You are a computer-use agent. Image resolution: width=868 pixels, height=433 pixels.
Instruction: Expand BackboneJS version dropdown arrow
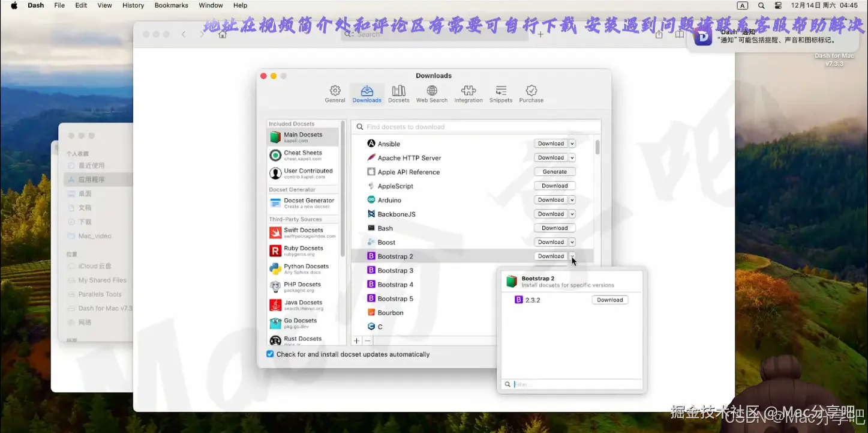[572, 214]
